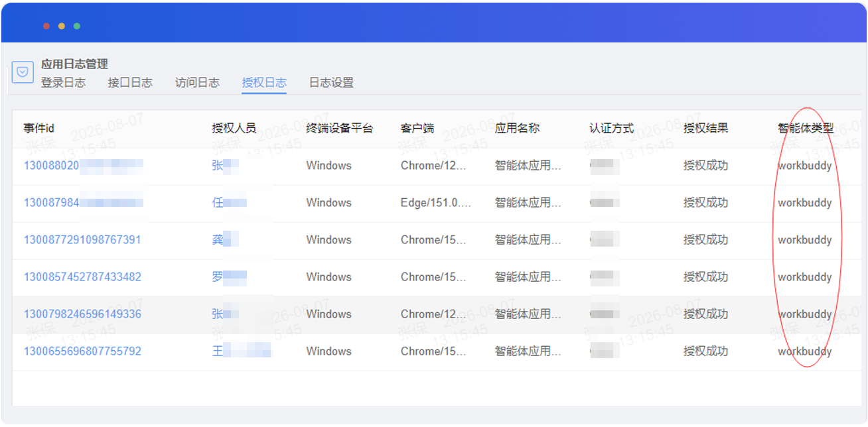This screenshot has height=427, width=868.
Task: Click the 授权人员 column header
Action: [x=234, y=129]
